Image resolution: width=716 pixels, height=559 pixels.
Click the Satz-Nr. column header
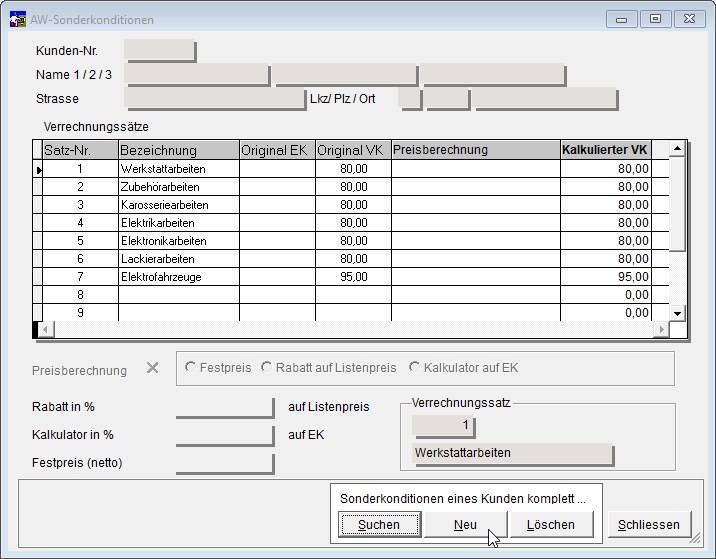point(80,150)
